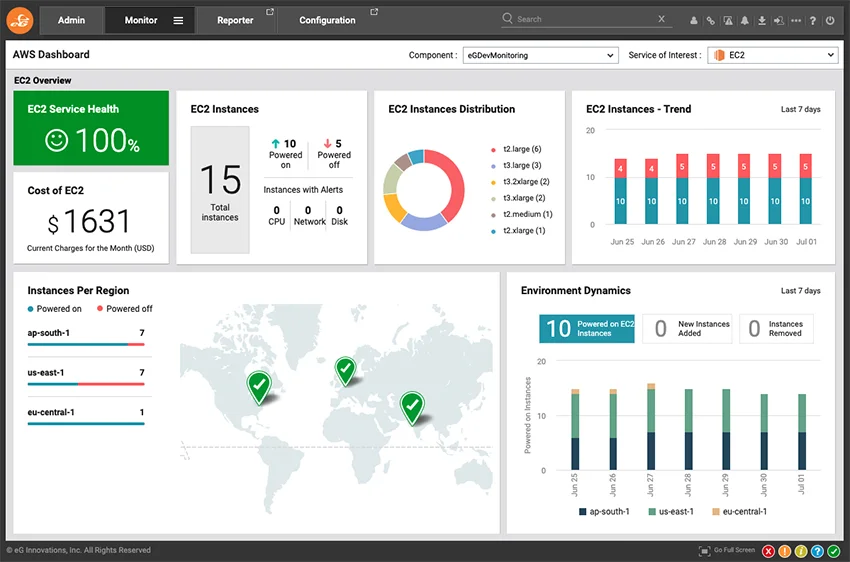Click the yellow info status icon

pos(801,551)
